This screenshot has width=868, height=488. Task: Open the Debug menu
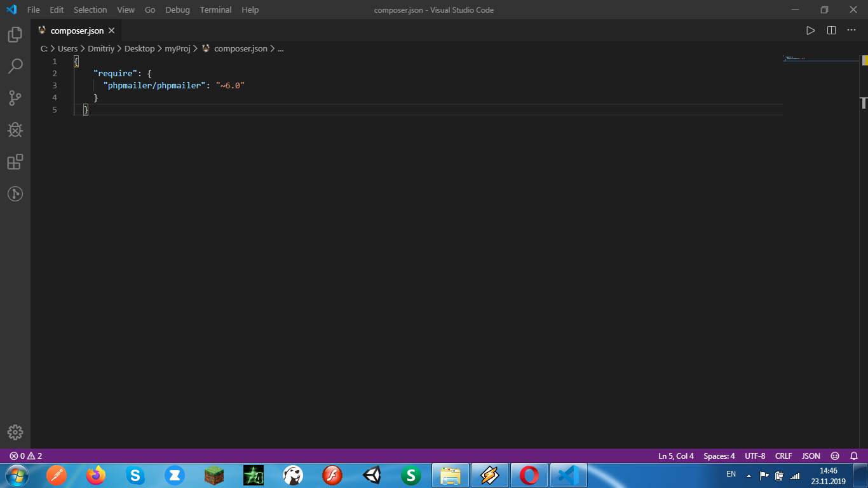(x=177, y=10)
